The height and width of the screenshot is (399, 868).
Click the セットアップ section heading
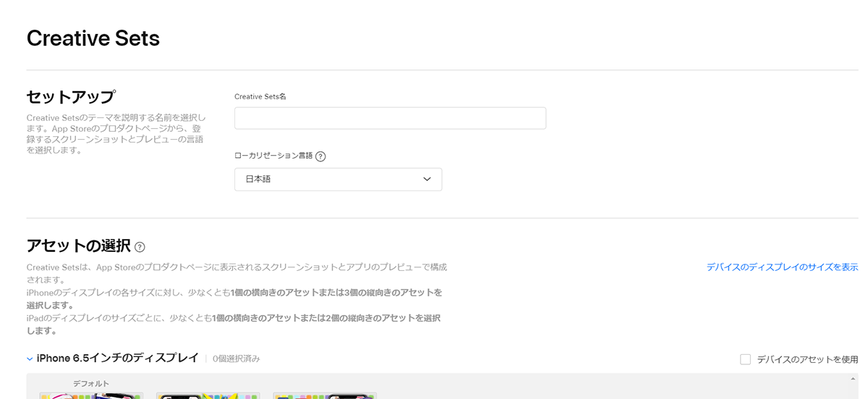pyautogui.click(x=71, y=96)
